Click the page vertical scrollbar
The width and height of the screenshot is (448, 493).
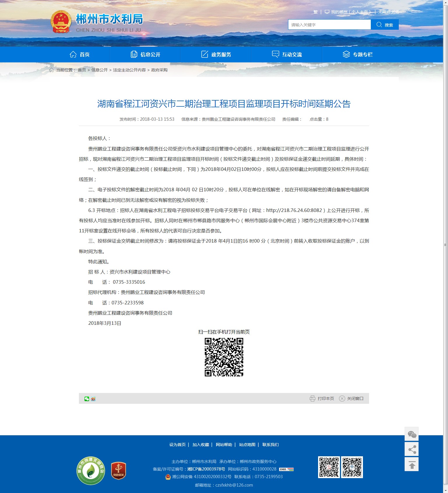coord(445,245)
